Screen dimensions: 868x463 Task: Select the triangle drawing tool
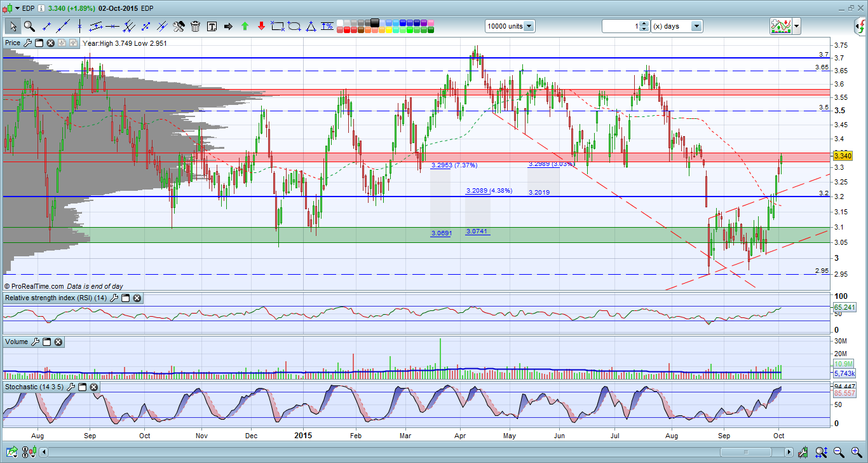point(311,26)
